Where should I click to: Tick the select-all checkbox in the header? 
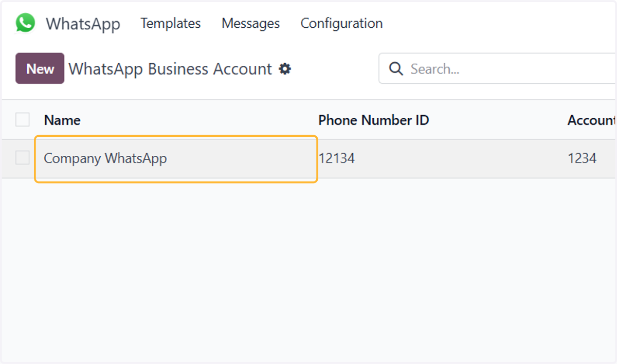coord(23,120)
